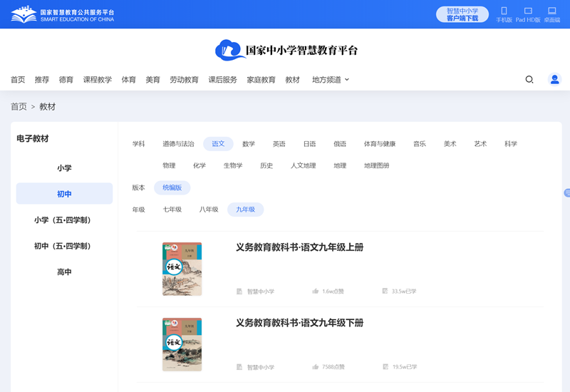Screen dimensions: 570x392
Task: Click the Smart Education of China logo
Action: tap(62, 14)
